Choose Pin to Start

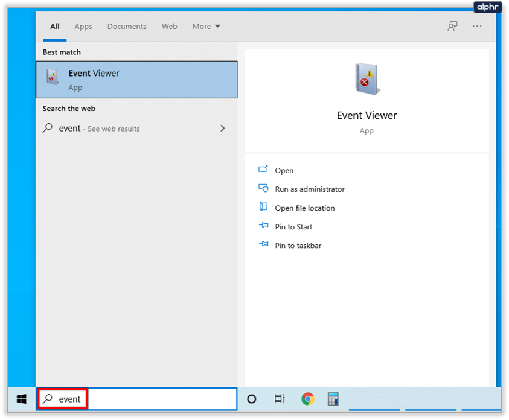[x=293, y=227]
